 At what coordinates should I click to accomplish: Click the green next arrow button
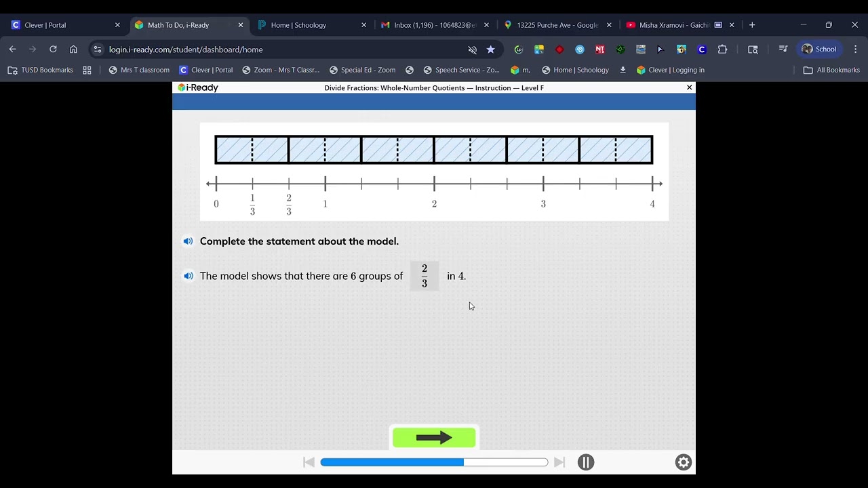pyautogui.click(x=434, y=438)
